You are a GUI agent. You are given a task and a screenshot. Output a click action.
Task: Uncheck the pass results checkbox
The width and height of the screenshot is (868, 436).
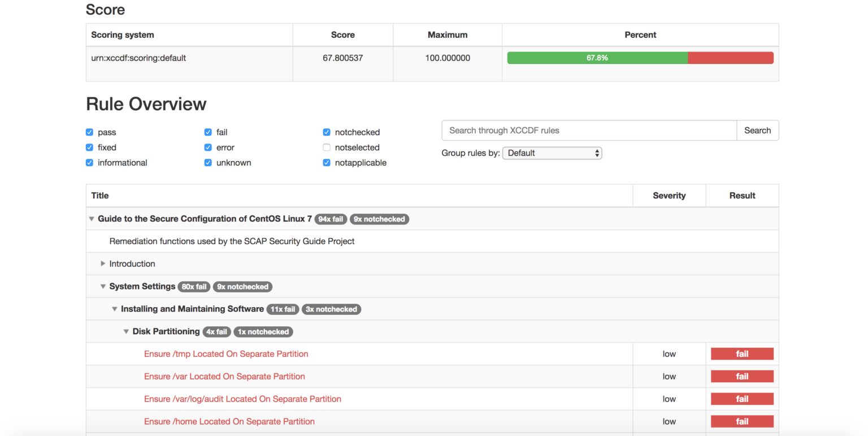point(89,132)
